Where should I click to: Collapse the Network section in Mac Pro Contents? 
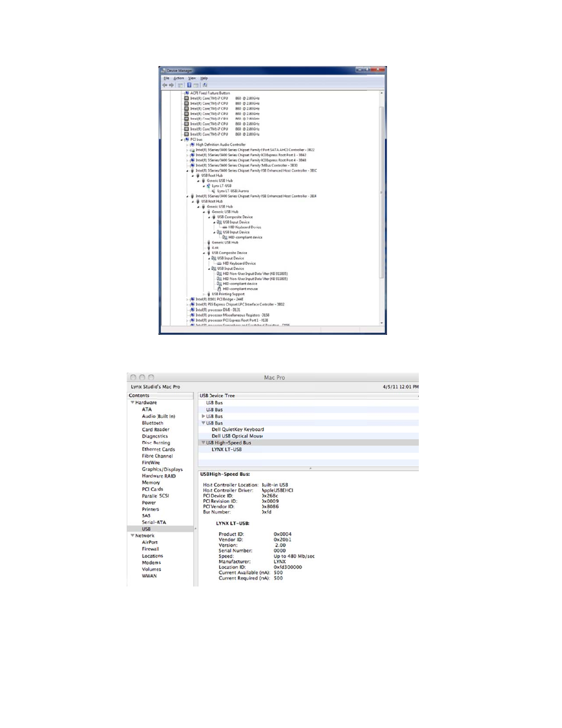[x=133, y=536]
